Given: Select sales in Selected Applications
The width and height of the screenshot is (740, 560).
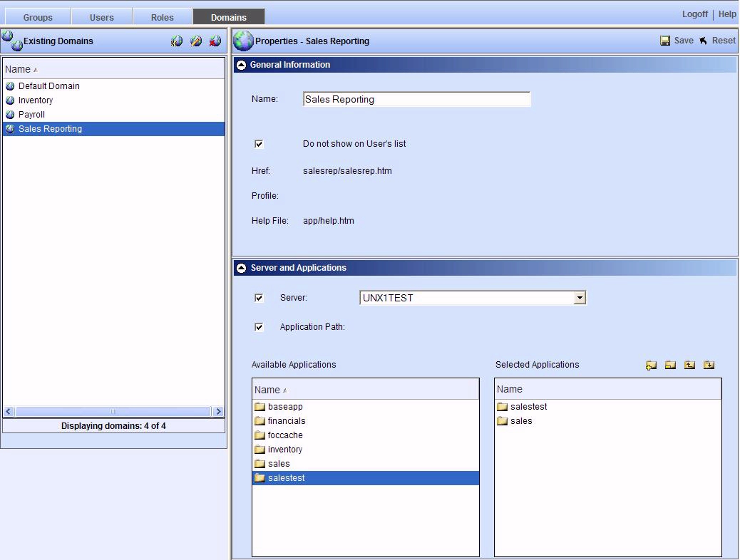Looking at the screenshot, I should pos(608,421).
